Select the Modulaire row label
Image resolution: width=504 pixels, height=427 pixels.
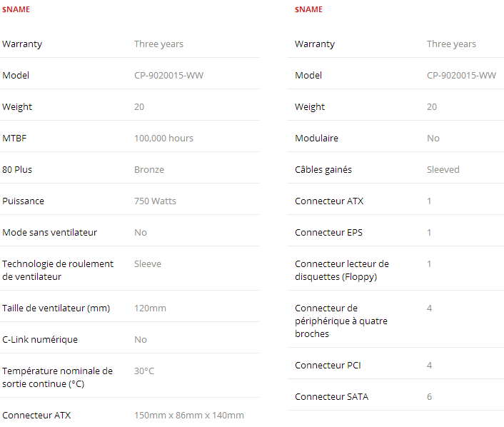tap(317, 139)
